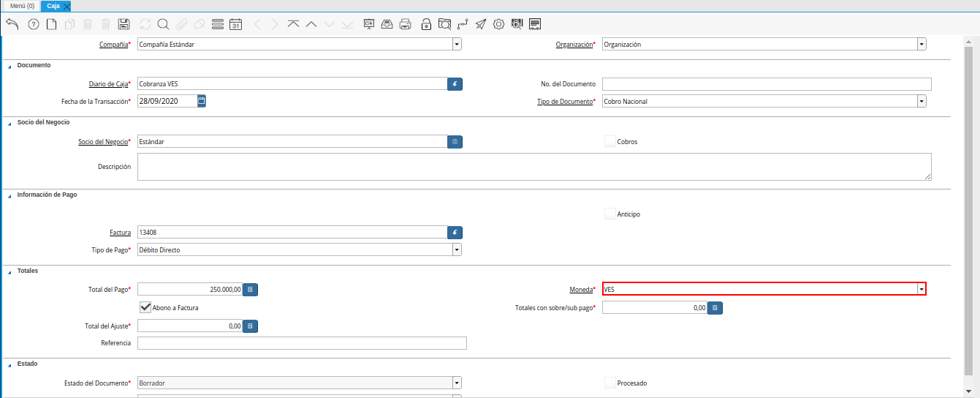Click the printer icon in toolbar
Screen dimensions: 980x398
[406, 24]
